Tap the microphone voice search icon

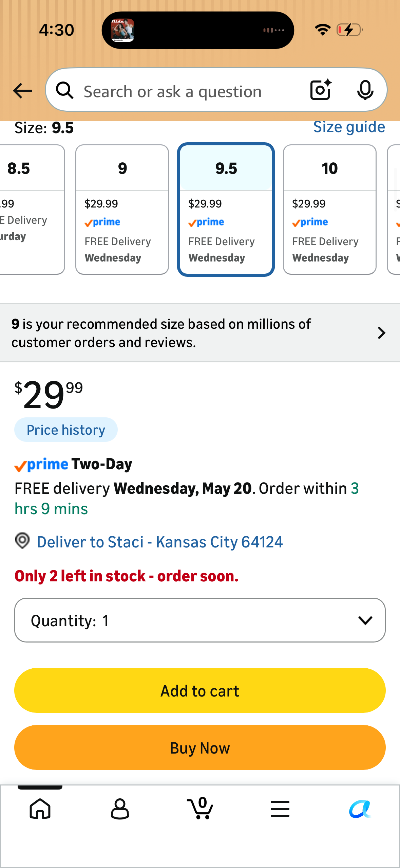coord(365,90)
